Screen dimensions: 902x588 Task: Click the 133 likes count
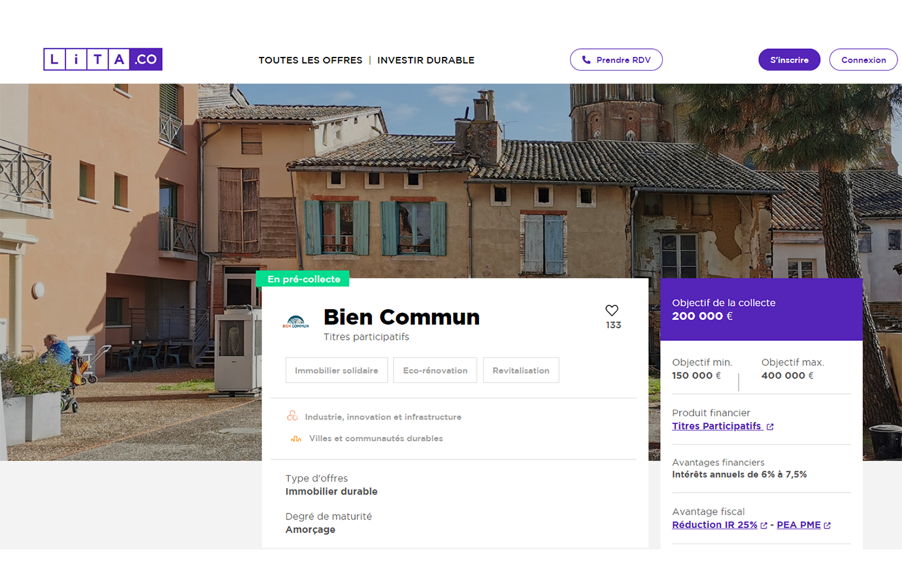pyautogui.click(x=613, y=325)
